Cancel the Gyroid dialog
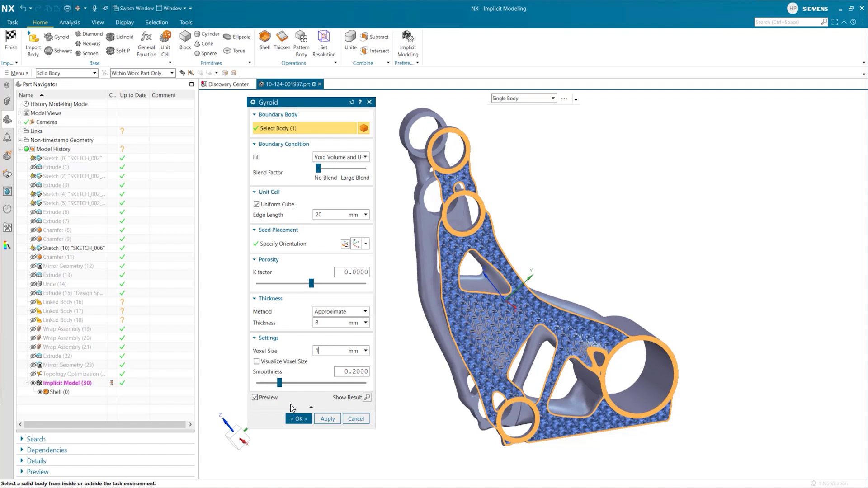868x488 pixels. [356, 419]
